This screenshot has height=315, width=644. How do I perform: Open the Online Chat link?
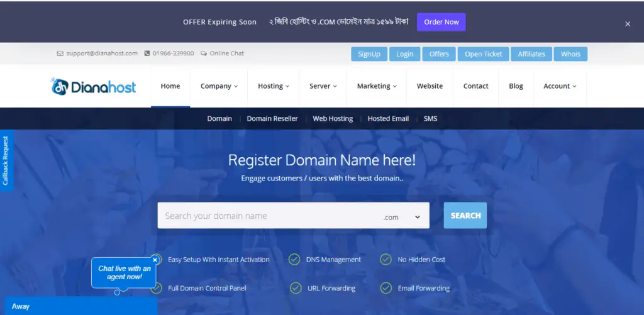[x=226, y=53]
